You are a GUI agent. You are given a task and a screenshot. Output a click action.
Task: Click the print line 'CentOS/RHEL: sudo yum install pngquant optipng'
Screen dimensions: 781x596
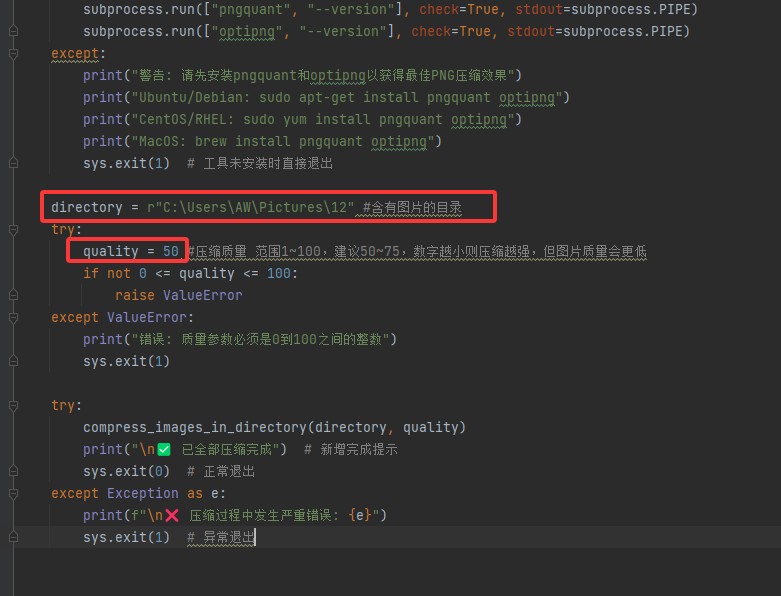pyautogui.click(x=302, y=119)
